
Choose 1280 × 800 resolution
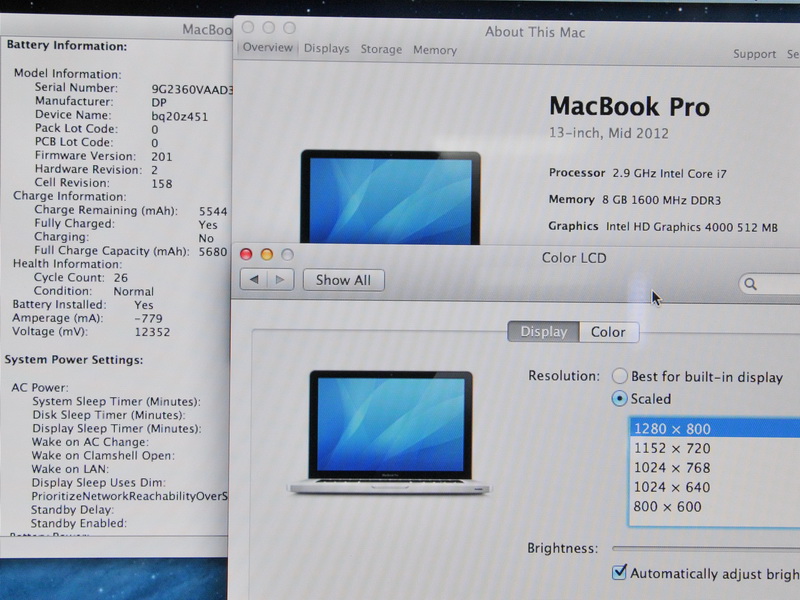(x=714, y=429)
